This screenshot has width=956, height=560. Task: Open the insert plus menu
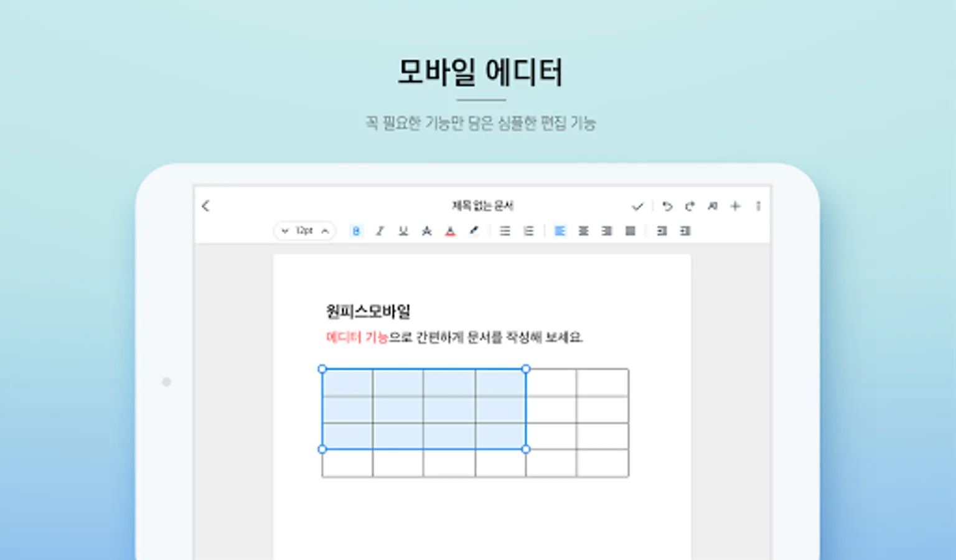736,206
